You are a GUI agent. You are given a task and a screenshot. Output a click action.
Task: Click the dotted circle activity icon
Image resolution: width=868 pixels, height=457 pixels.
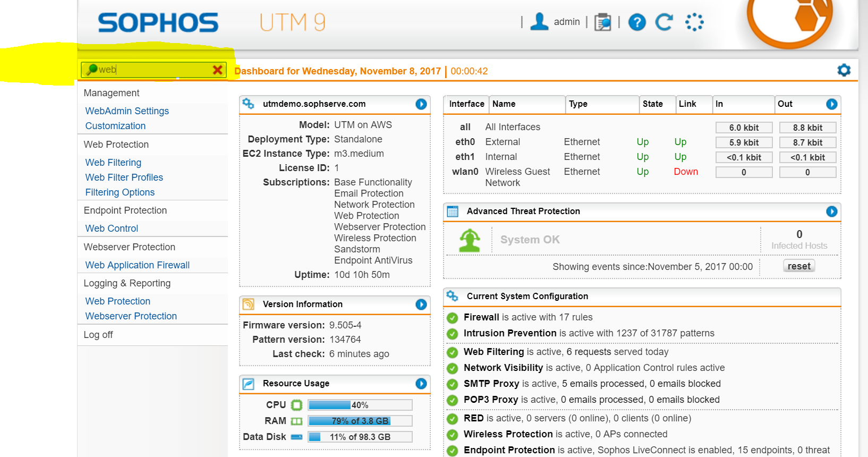(x=694, y=22)
